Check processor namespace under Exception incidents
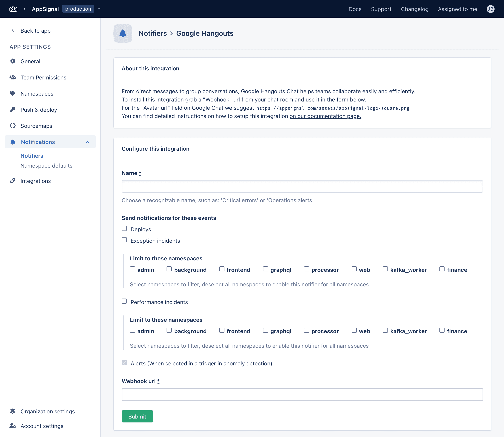Viewport: 504px width, 437px height. click(x=307, y=269)
